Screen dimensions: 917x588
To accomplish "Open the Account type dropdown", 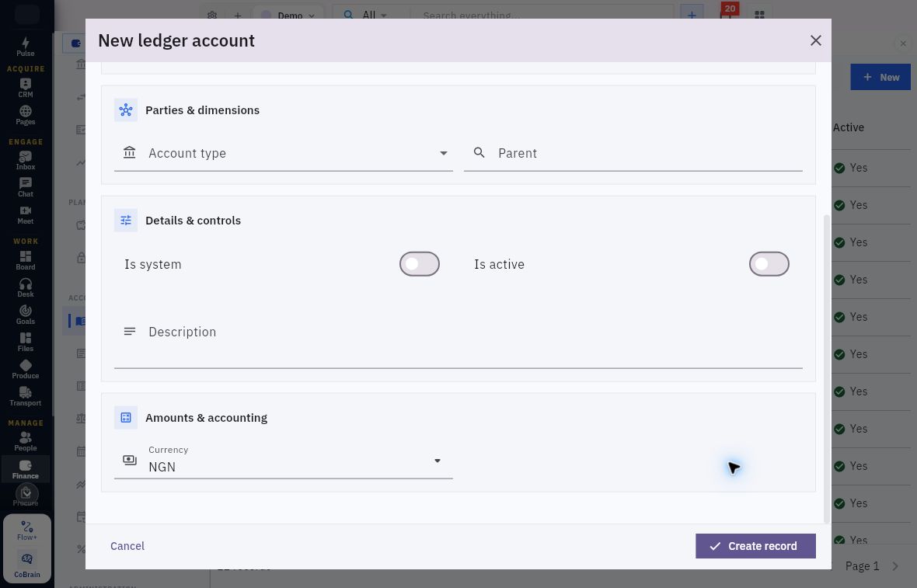I will click(283, 153).
